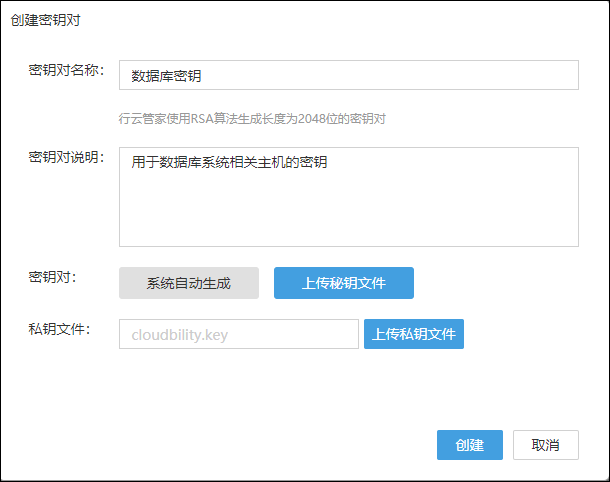Click the 私钥文件 label
Viewport: 610px width, 482px height.
pos(60,329)
